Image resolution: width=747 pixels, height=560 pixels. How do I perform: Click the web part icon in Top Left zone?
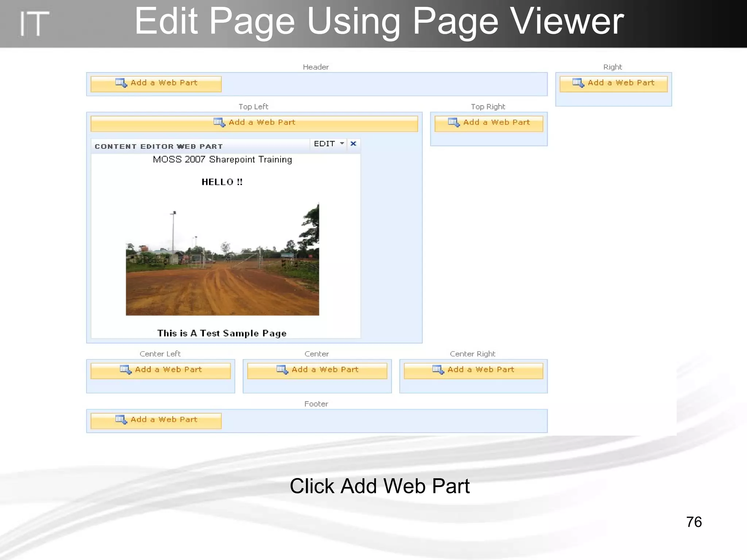[x=219, y=122]
